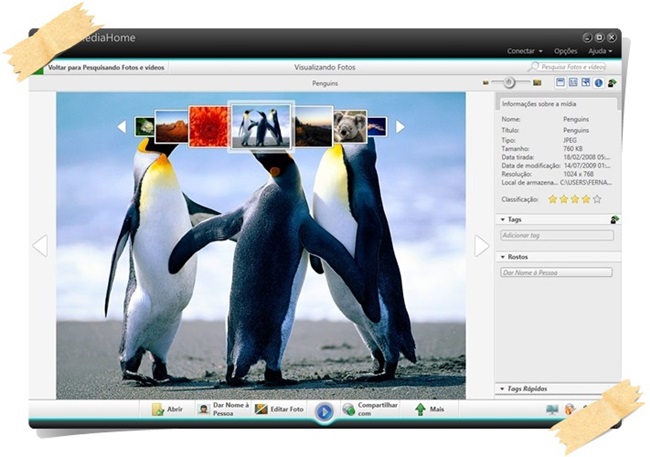Image resolution: width=650 pixels, height=457 pixels.
Task: Select the jellyfish thumbnail at carousel end
Action: [377, 126]
